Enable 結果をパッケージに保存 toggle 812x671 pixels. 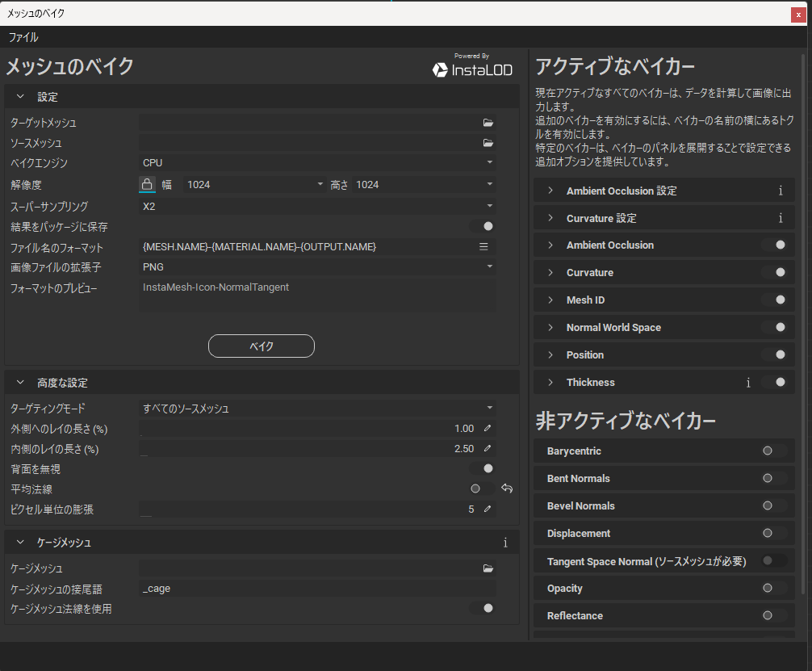click(483, 227)
